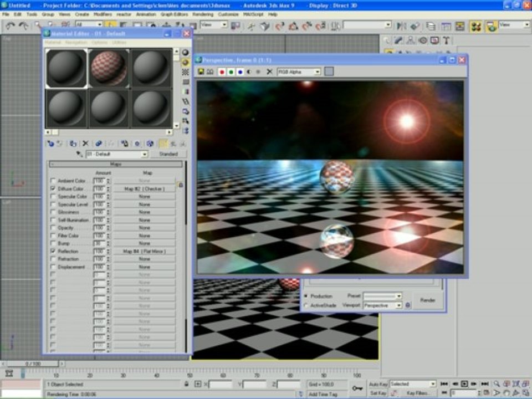Toggle checkered Background icon in Material Editor

pos(185,72)
